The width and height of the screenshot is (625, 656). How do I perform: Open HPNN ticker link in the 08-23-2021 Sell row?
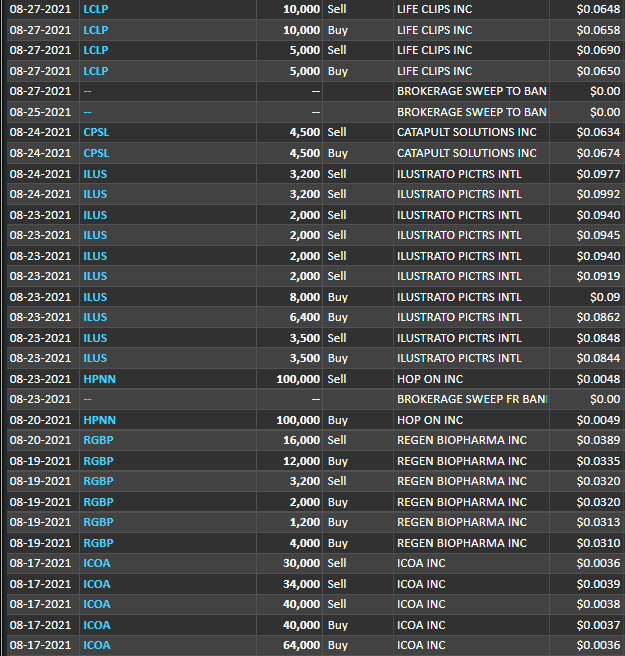[x=100, y=379]
